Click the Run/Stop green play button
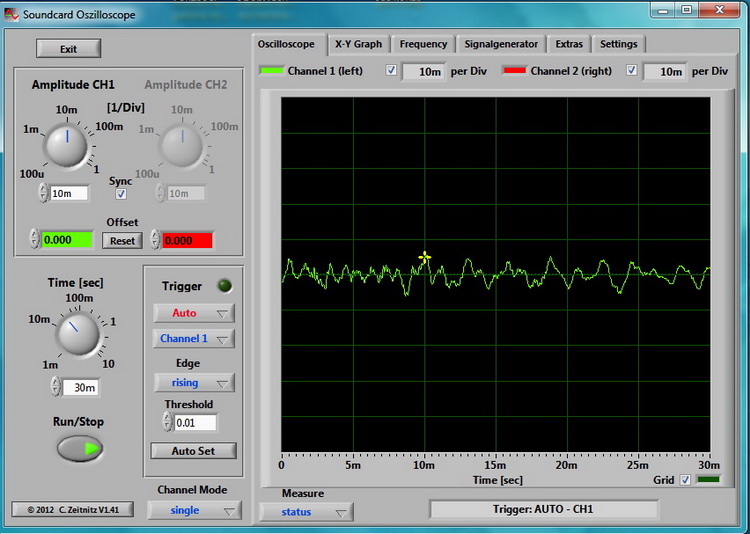750x534 pixels. [x=80, y=449]
